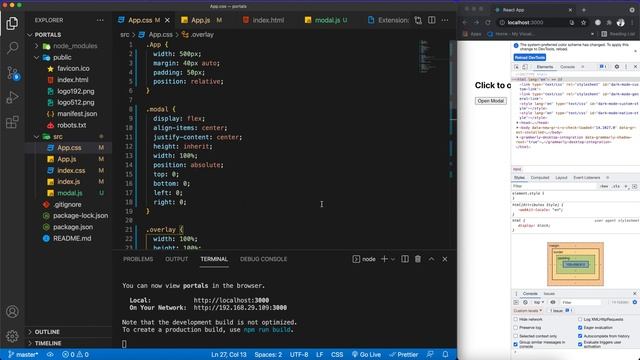640x360 pixels.
Task: Switch to the modal.js editor tab
Action: pos(327,20)
